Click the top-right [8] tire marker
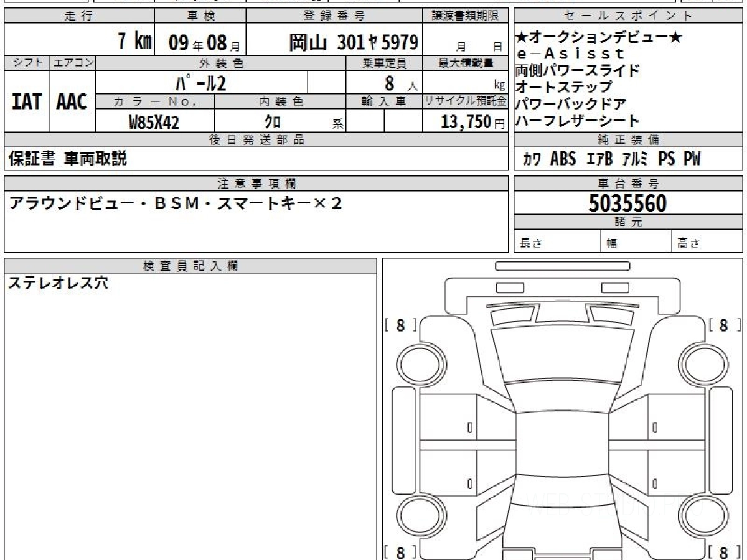 click(723, 325)
